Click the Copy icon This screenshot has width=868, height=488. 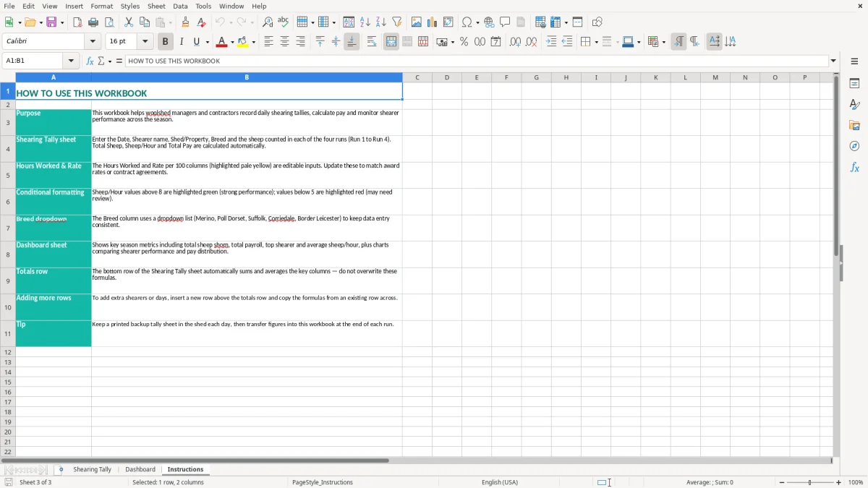145,22
